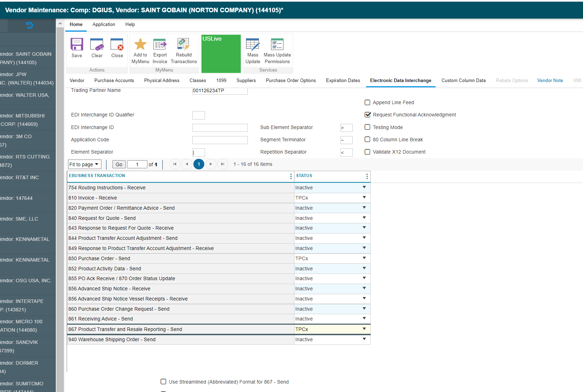
Task: Click the green USLive environment box
Action: (x=221, y=53)
